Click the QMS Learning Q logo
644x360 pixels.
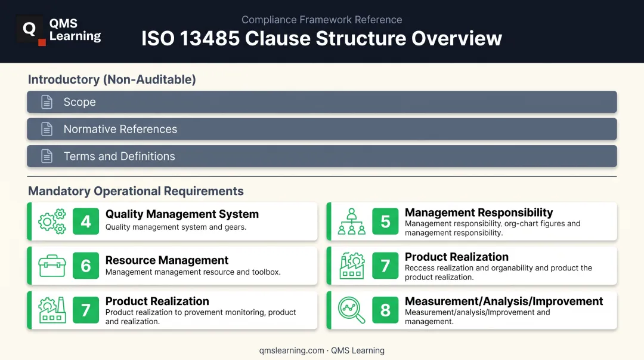[x=31, y=30]
